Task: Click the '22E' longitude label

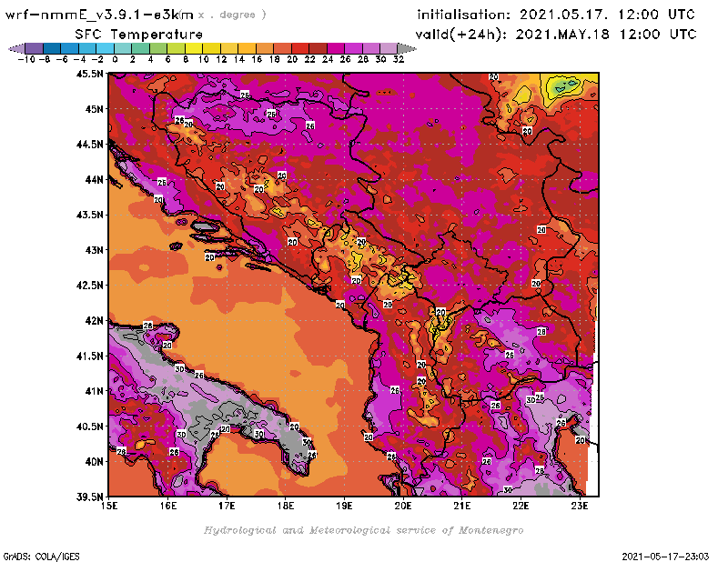Action: point(521,506)
